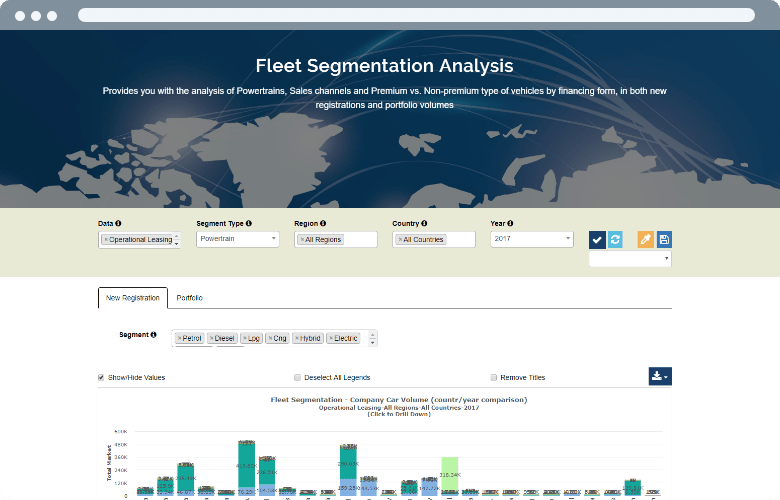Click the light green bar in chart

click(x=450, y=475)
